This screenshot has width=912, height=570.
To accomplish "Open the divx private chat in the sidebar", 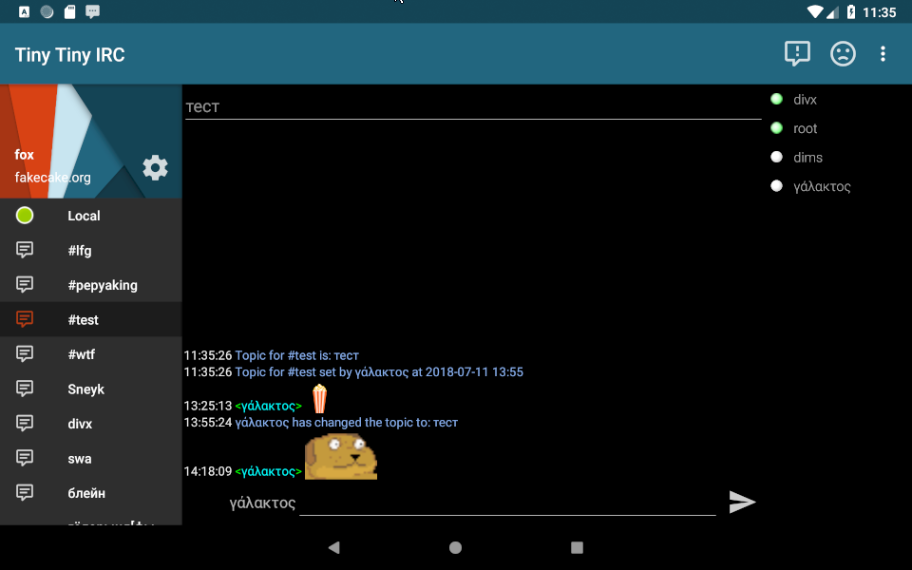I will pos(91,423).
